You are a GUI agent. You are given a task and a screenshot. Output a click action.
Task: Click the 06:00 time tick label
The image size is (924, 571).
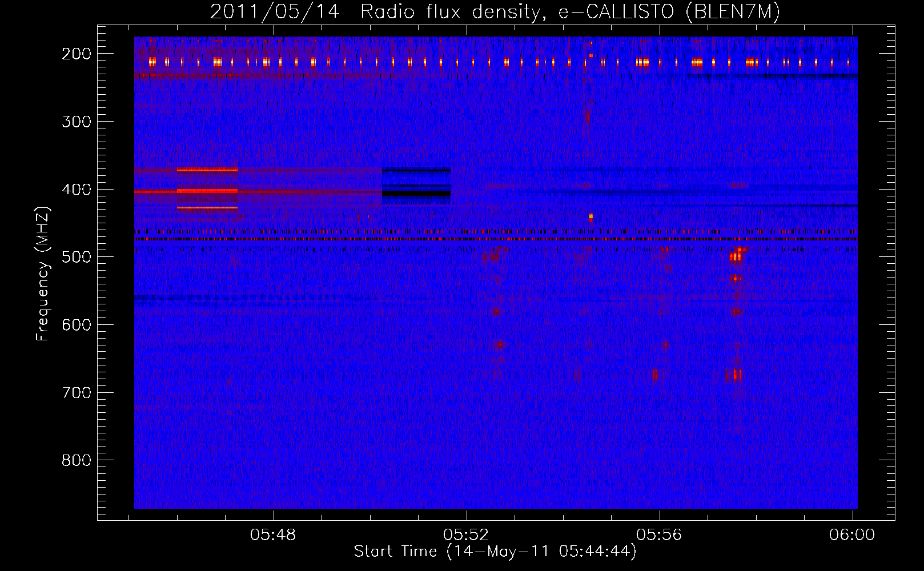pos(852,534)
